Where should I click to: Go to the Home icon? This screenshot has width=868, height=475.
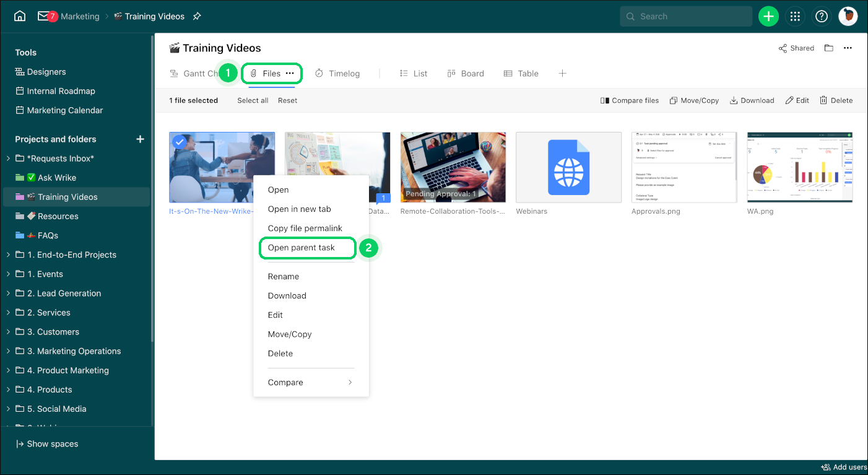[20, 16]
